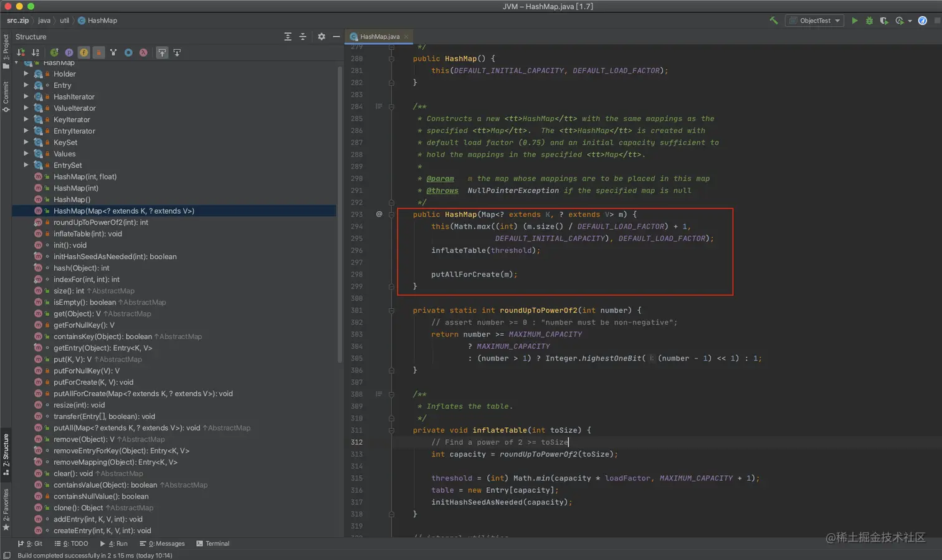Open the 2: Favorites side tab
This screenshot has height=560, width=942.
click(x=6, y=509)
